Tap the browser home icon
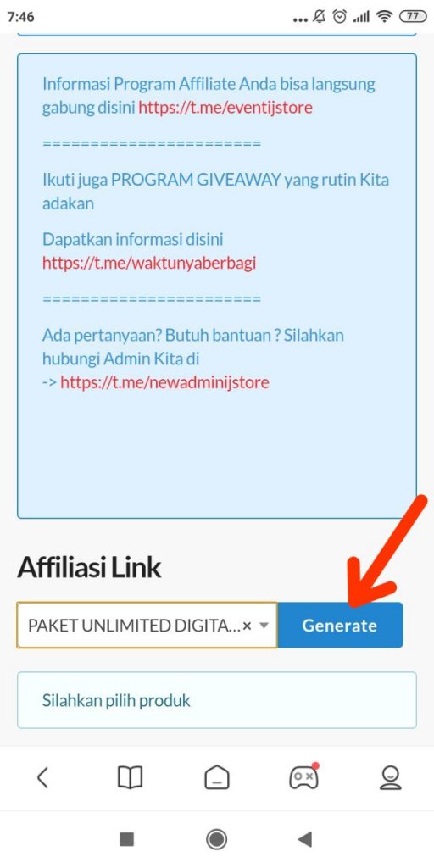 (x=216, y=778)
